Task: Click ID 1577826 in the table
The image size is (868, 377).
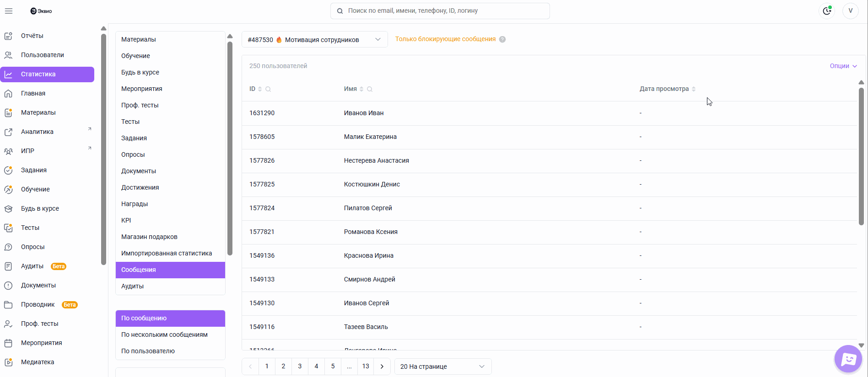Action: 262,160
